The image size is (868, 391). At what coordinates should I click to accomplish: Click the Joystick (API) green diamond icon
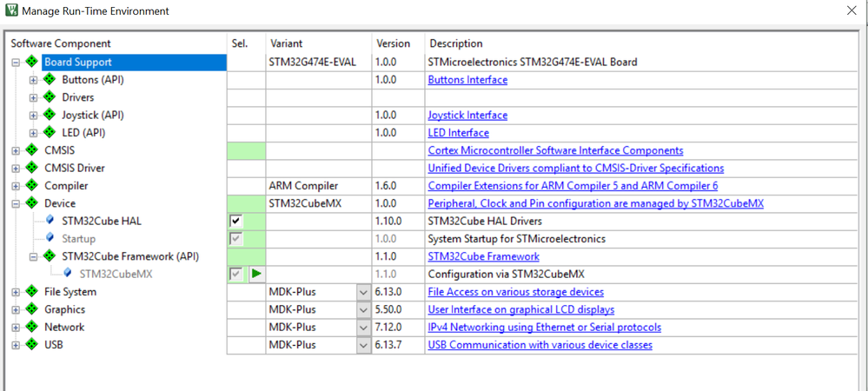click(x=50, y=116)
